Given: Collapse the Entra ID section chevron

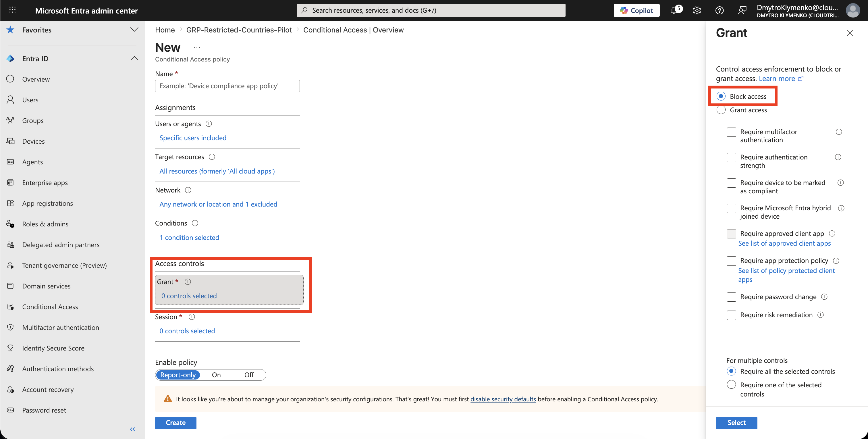Looking at the screenshot, I should pos(134,58).
